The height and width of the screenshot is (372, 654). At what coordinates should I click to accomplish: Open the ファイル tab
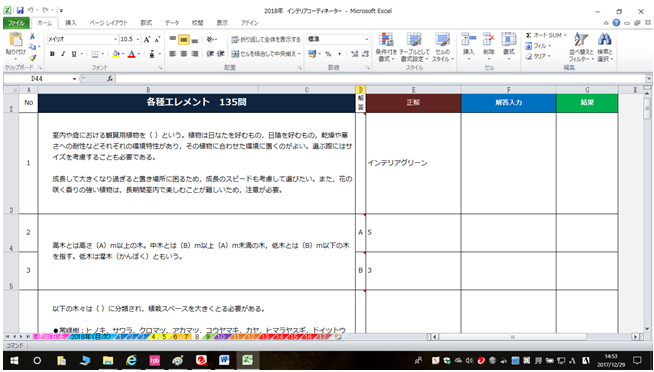click(16, 23)
